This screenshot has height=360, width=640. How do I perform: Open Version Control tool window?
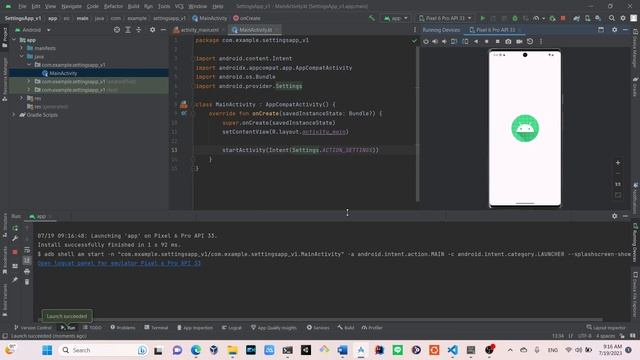(x=33, y=328)
